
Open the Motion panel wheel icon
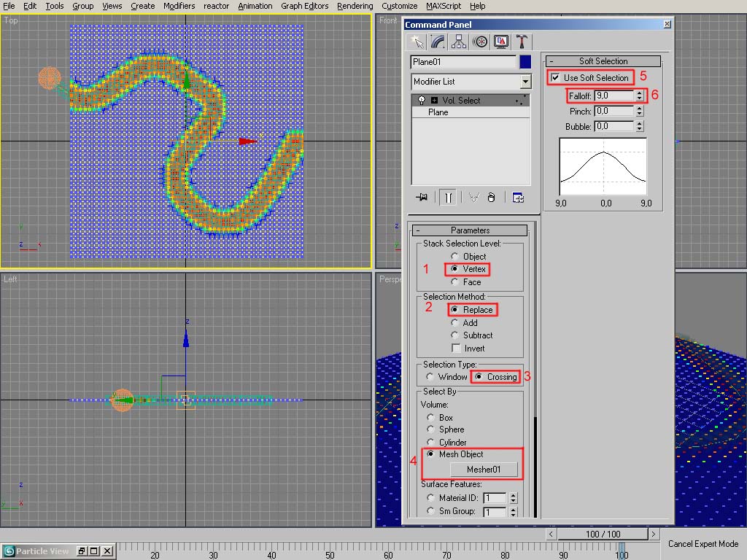(x=480, y=42)
